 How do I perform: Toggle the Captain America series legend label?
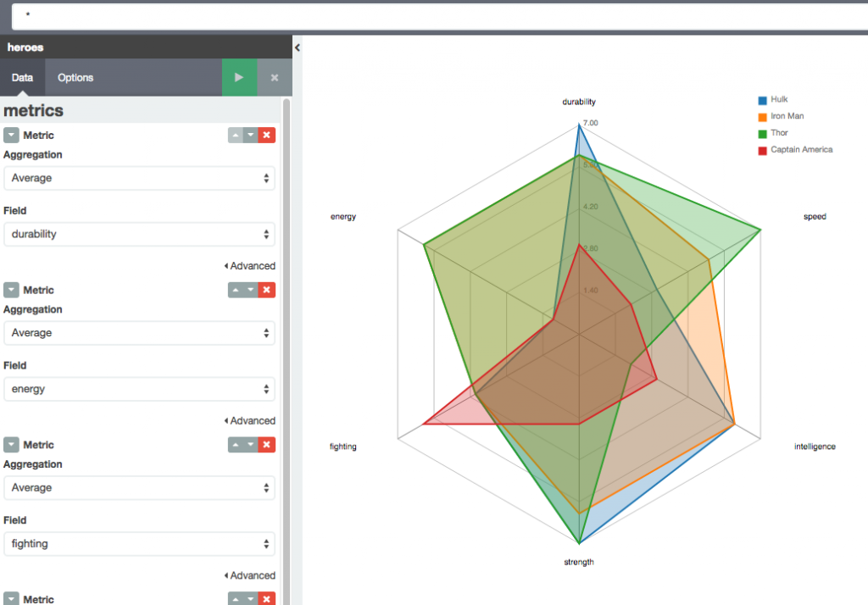[x=802, y=149]
